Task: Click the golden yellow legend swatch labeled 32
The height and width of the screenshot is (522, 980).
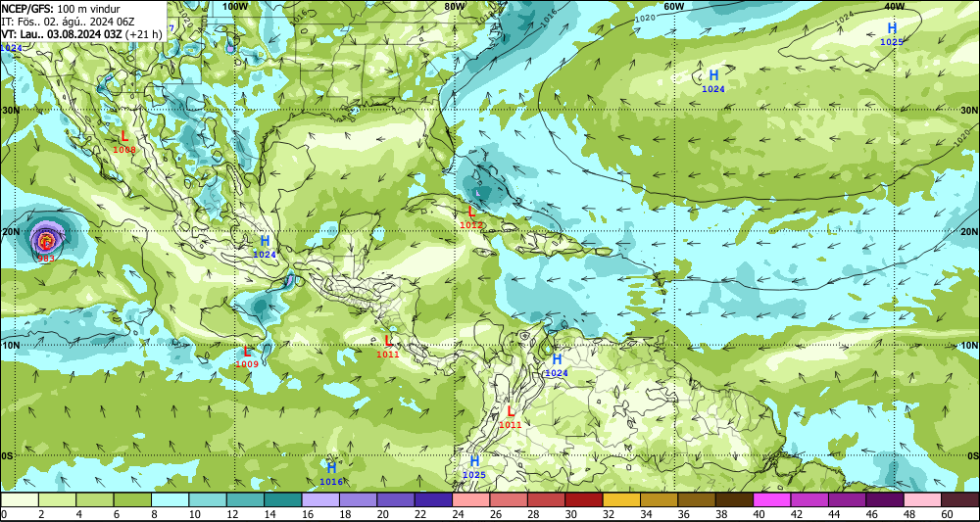Action: click(x=620, y=499)
